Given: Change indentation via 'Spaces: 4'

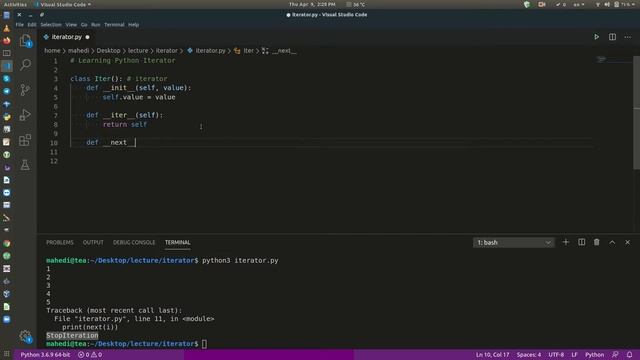Looking at the screenshot, I should pyautogui.click(x=529, y=355).
